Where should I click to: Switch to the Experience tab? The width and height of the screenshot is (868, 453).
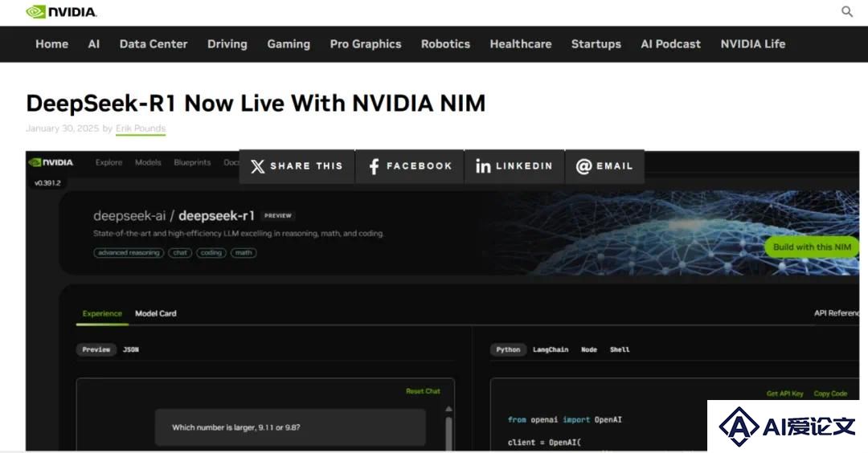102,313
